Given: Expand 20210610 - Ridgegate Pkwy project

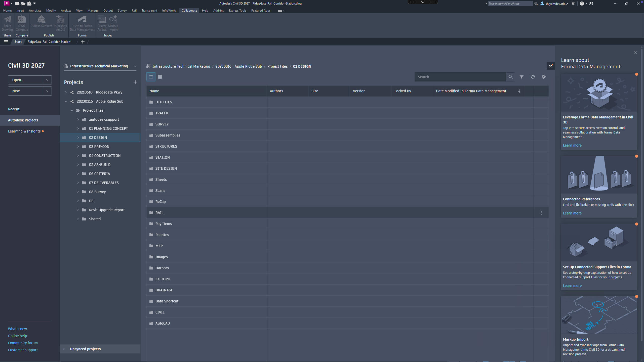Looking at the screenshot, I should [66, 92].
